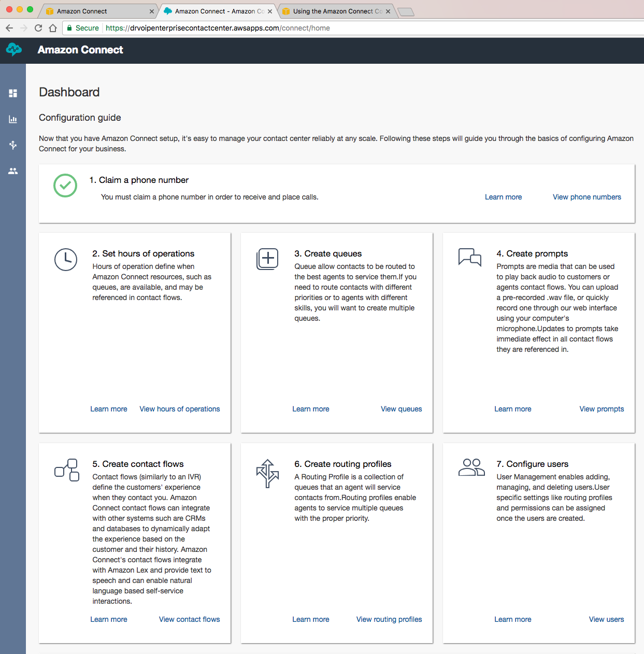This screenshot has height=654, width=644.
Task: Click the '5. Create contact flows' title
Action: (138, 464)
